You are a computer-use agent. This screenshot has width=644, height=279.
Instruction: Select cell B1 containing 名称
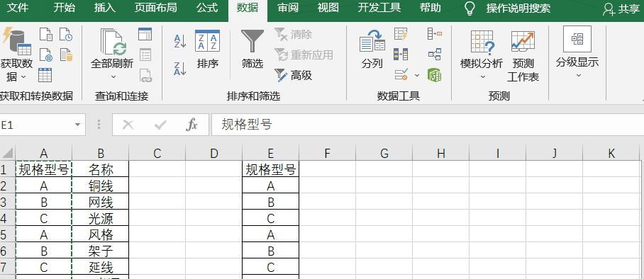pyautogui.click(x=101, y=169)
